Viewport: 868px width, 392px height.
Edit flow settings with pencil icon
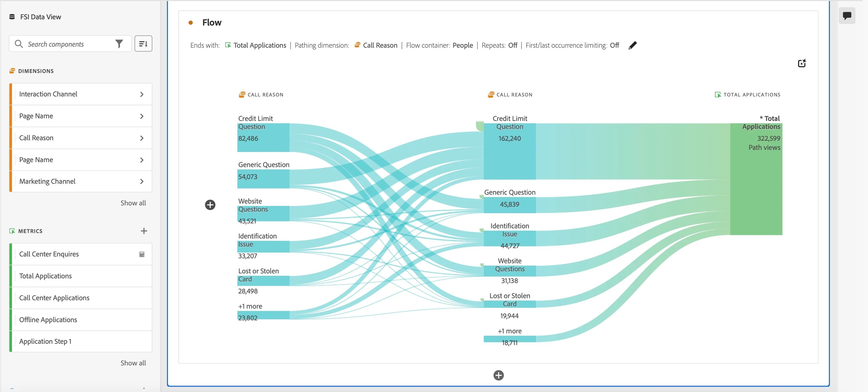pyautogui.click(x=632, y=45)
